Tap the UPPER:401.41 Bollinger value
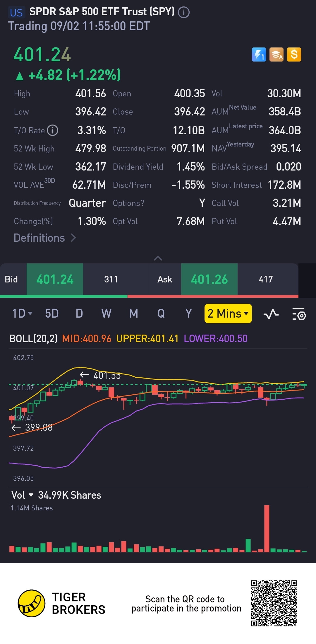316x644 pixels. point(147,339)
